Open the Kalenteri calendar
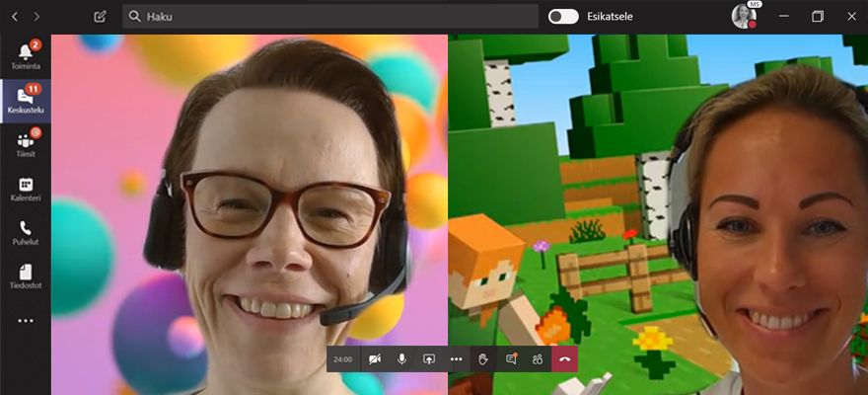Viewport: 868px width, 395px height. click(26, 189)
